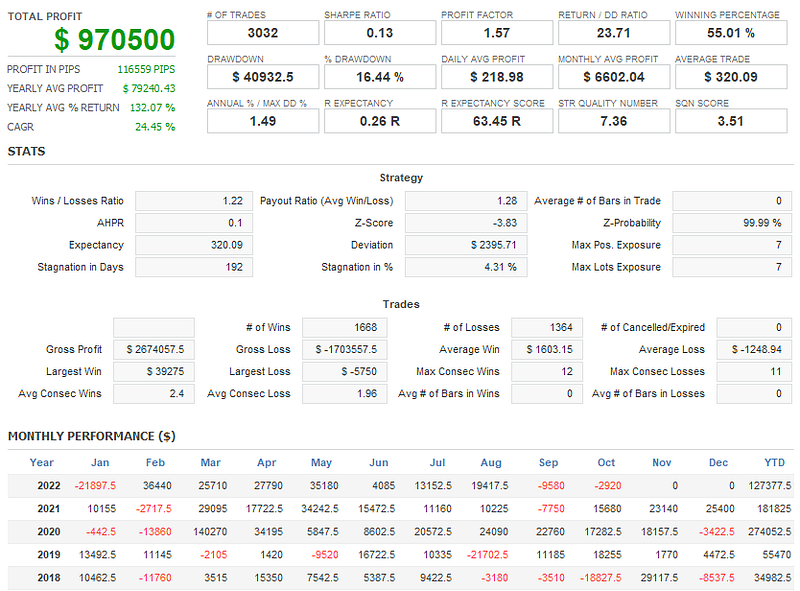Click the 2018 February cell -11760
800x591 pixels.
156,578
